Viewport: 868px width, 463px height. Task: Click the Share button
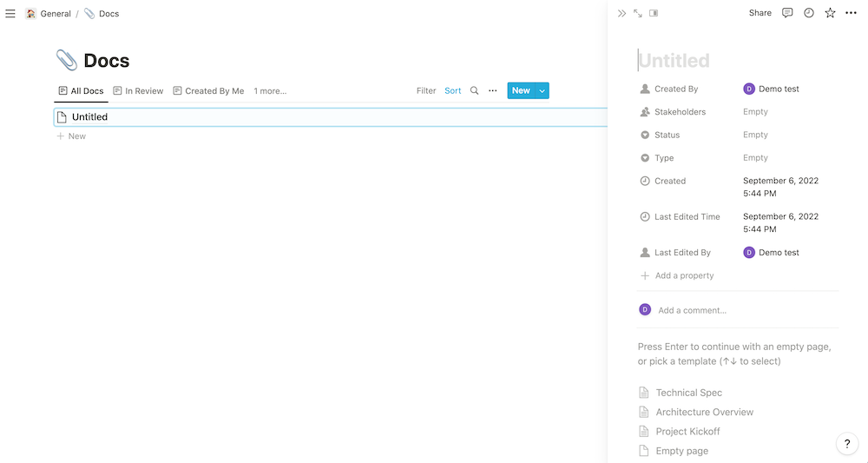click(x=760, y=13)
